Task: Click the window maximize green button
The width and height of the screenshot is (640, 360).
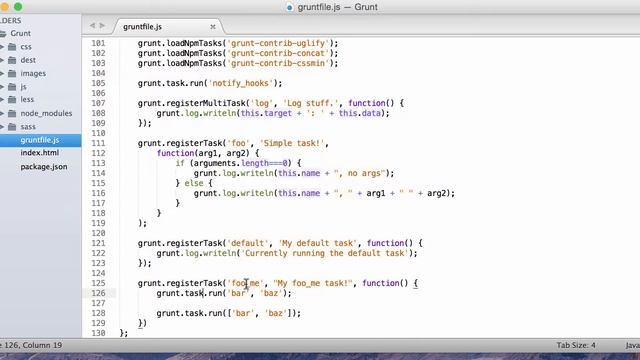Action: [x=18, y=7]
